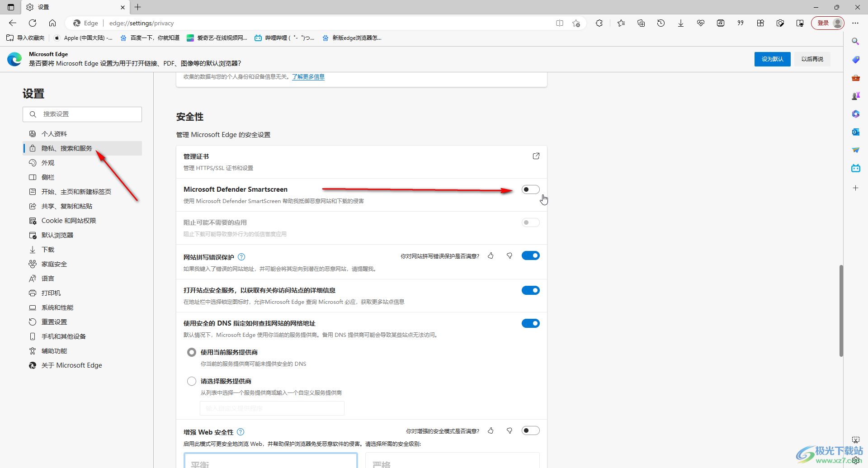Open tab actions menu icon
Screen dimensions: 868x468
tap(11, 7)
